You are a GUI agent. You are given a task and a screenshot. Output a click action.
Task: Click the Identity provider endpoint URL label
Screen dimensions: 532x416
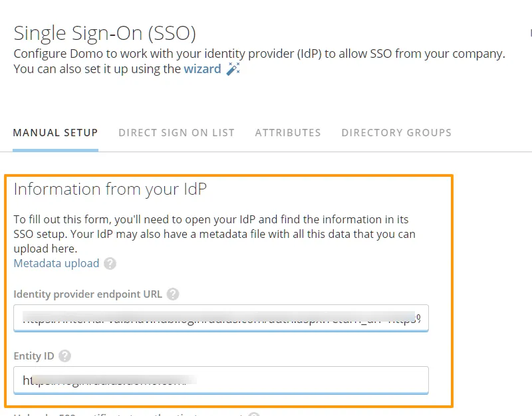[x=88, y=294]
